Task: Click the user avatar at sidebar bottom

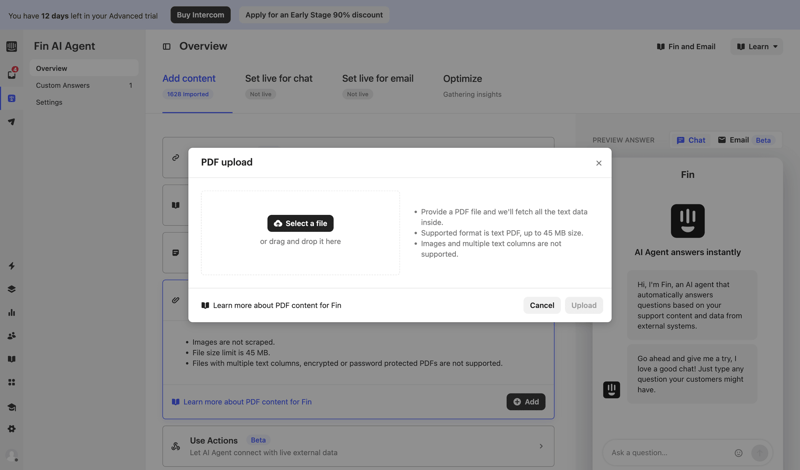Action: (x=12, y=454)
